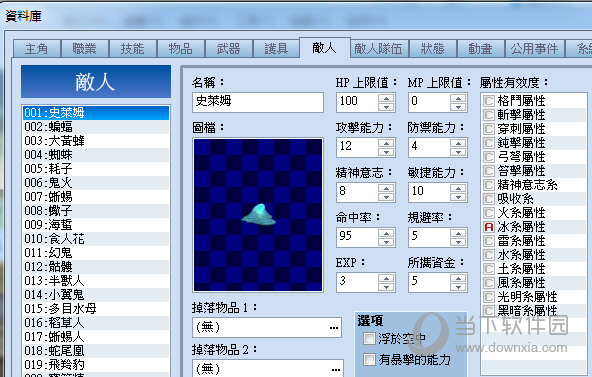Decrease EXP with down arrow

(x=386, y=286)
